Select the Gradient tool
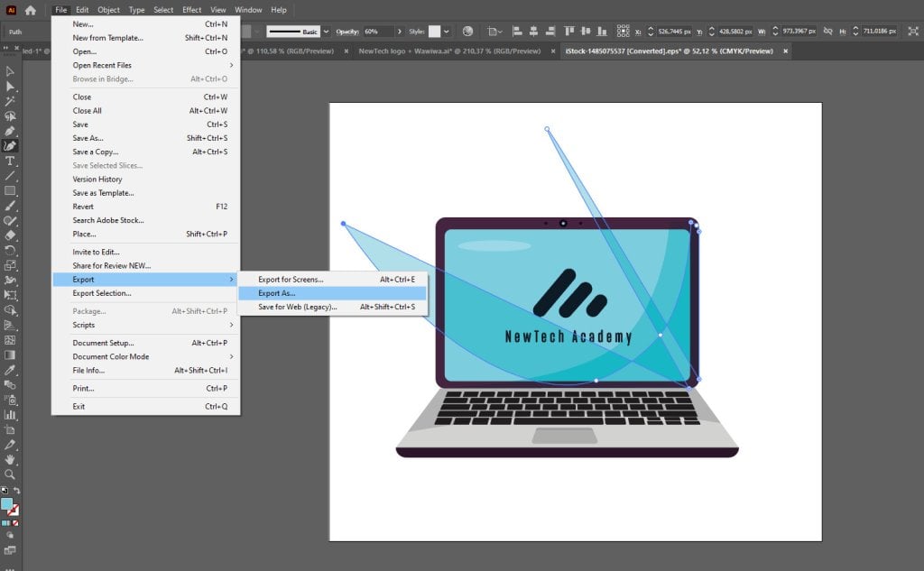 pos(10,355)
